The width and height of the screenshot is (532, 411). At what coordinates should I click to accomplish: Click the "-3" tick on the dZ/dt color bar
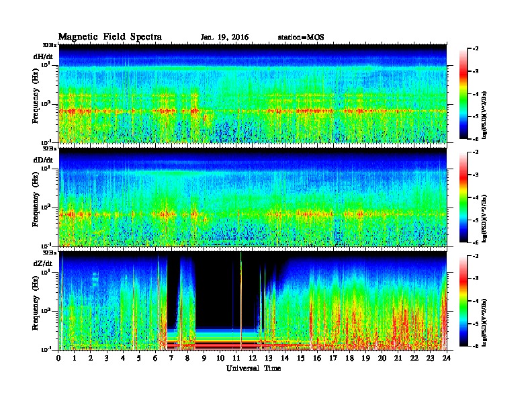tap(476, 279)
